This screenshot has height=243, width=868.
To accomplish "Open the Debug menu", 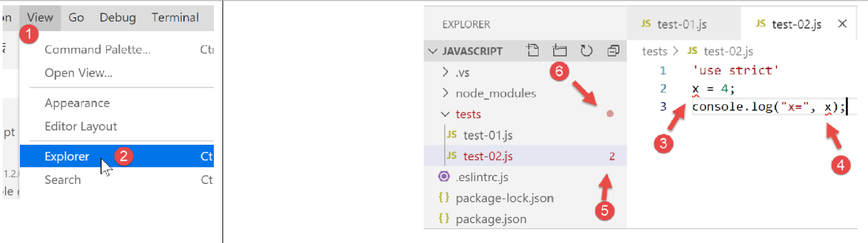I will [x=118, y=18].
